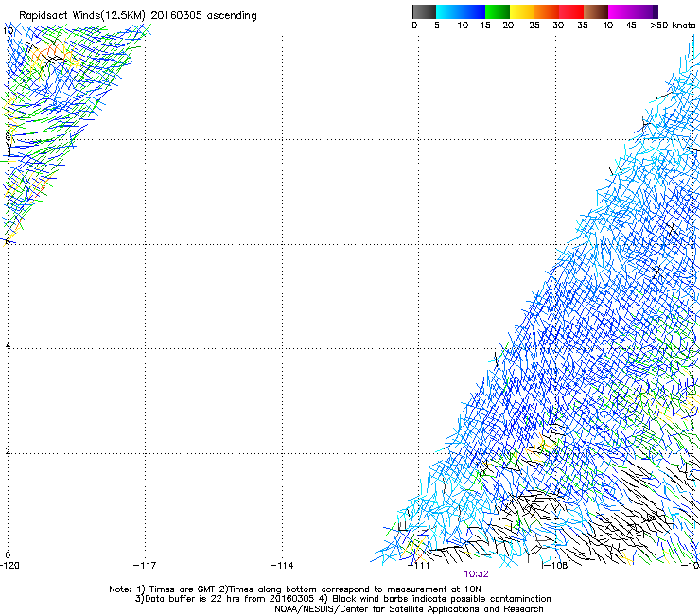
Task: Click the purple '10:32' pass time label
Action: (x=476, y=574)
